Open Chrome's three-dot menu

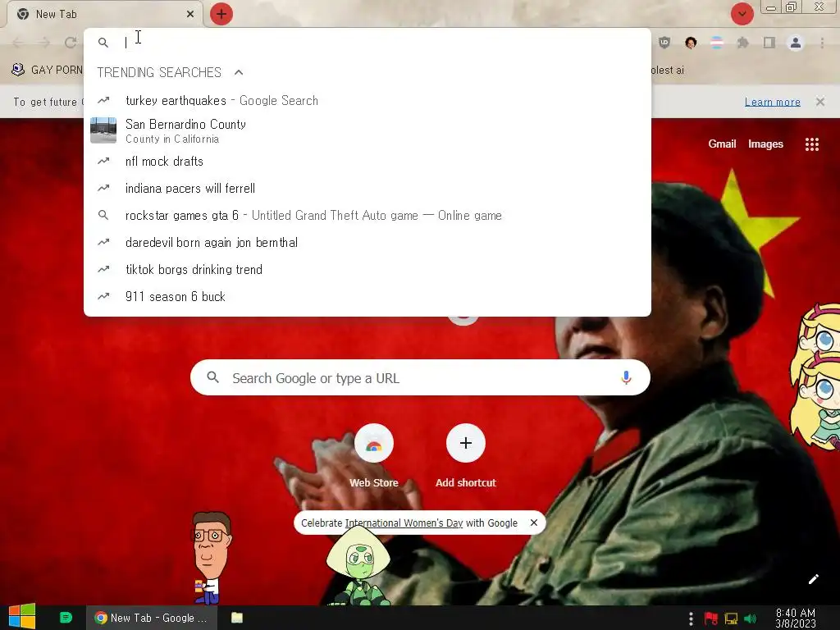(x=822, y=43)
